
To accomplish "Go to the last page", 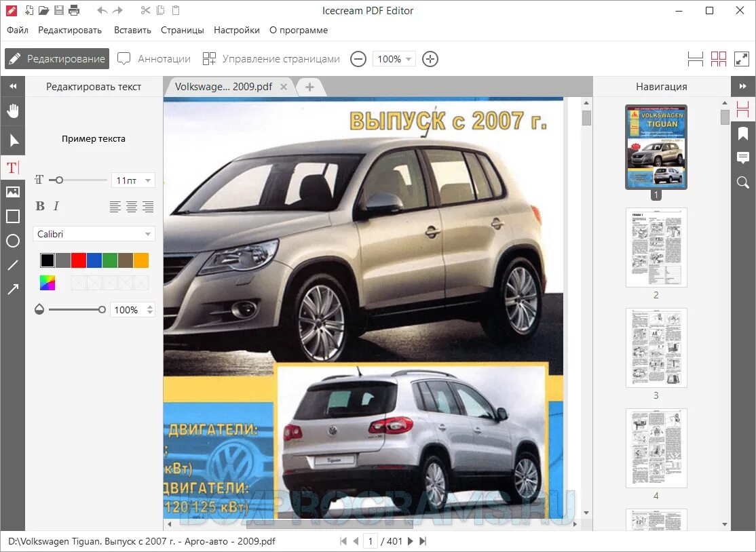I will point(423,541).
